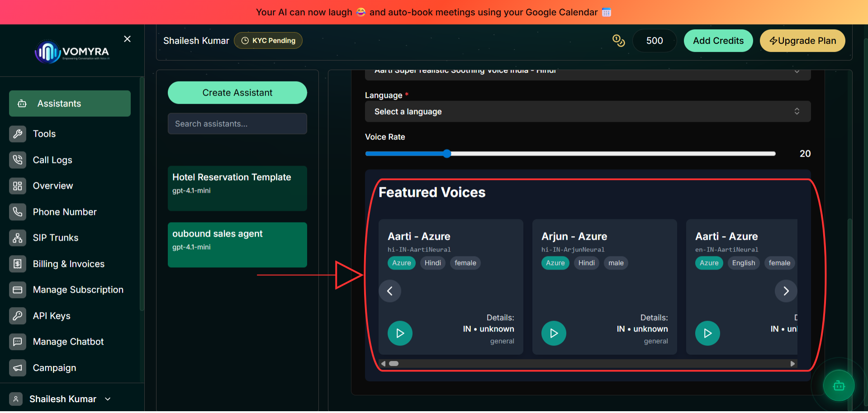Show previous featured voices with left arrow

(x=390, y=291)
